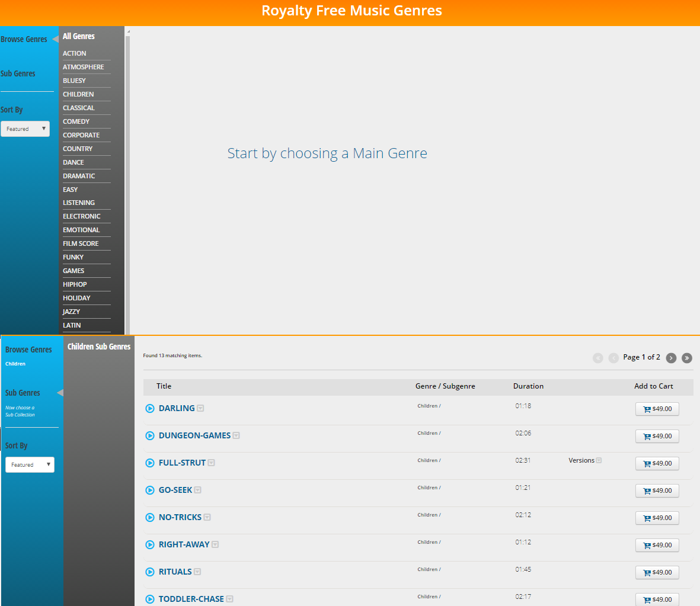Image resolution: width=700 pixels, height=606 pixels.
Task: Click the previous page arrow
Action: pos(614,358)
